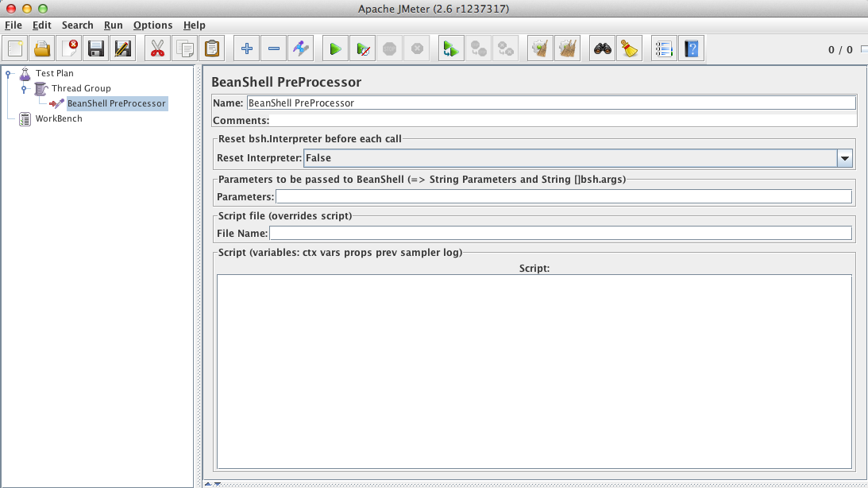Viewport: 868px width, 488px height.
Task: Collapse the Thread Group tree node
Action: [24, 89]
